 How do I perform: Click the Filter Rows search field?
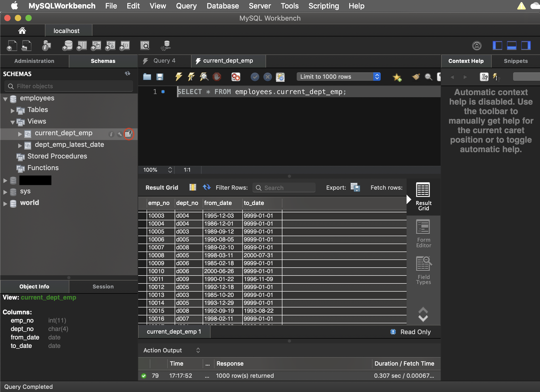click(x=284, y=188)
